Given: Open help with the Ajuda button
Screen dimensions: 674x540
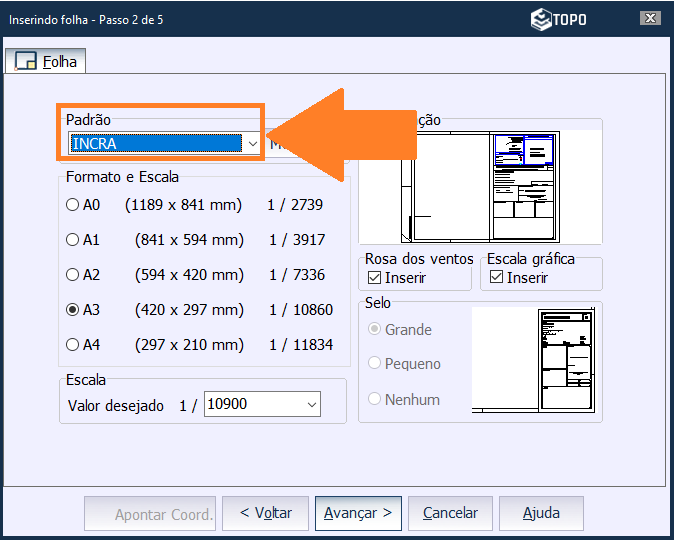Looking at the screenshot, I should point(541,514).
